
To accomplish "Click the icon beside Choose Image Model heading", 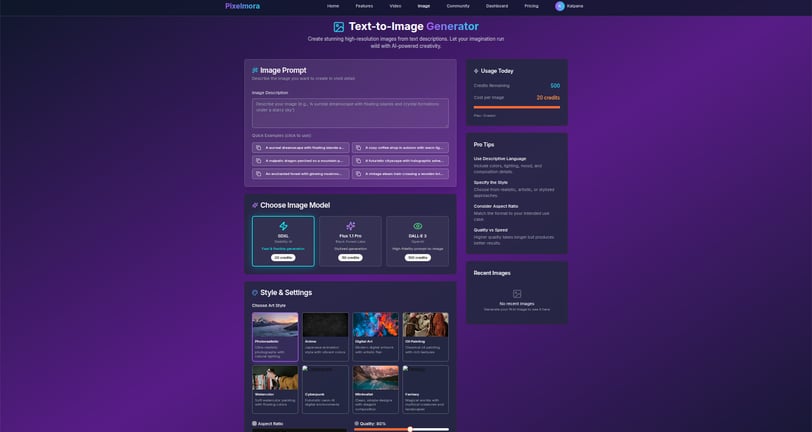I will click(255, 206).
